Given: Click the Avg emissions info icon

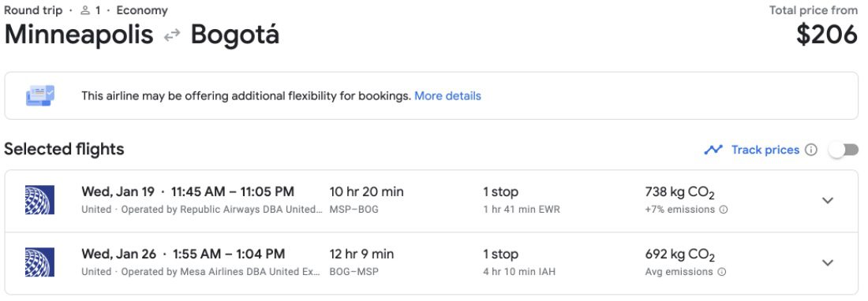Looking at the screenshot, I should (x=722, y=272).
